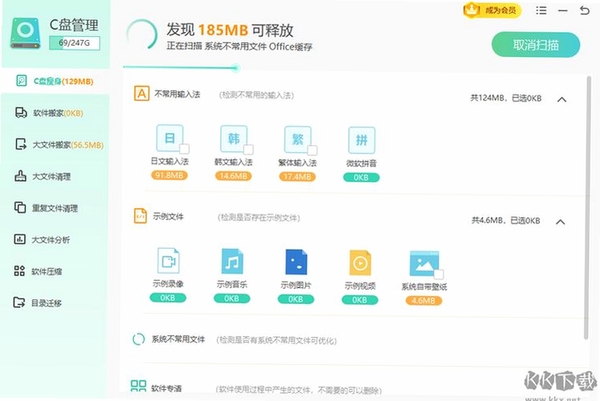Viewport: 600px width, 401px height.
Task: Open the 软件搬家 truck icon
Action: pos(21,112)
